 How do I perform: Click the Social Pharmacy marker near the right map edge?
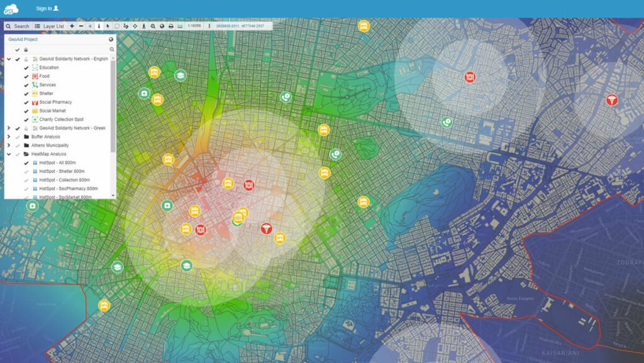click(611, 100)
